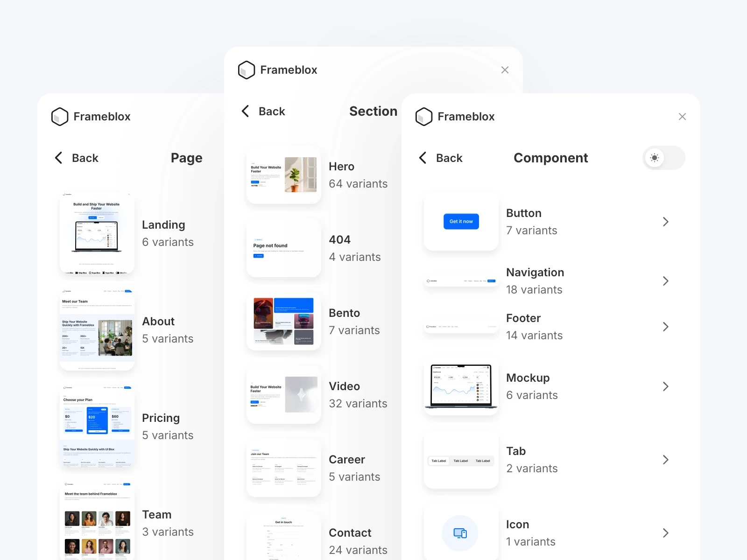Open the Pricing page thumbnail
747x560 pixels.
(97, 427)
